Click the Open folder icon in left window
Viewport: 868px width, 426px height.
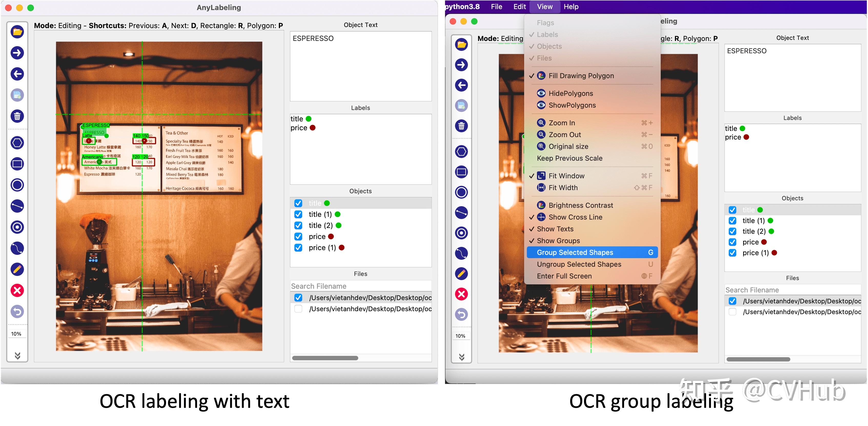tap(17, 32)
